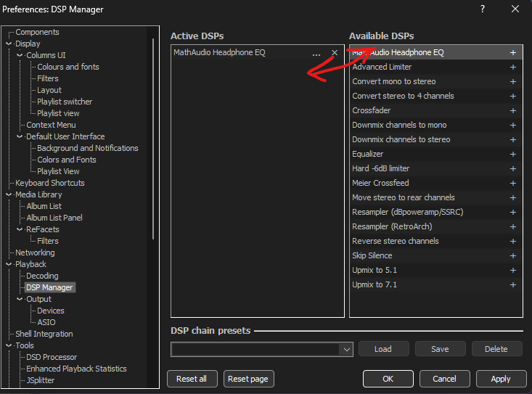
Task: Collapse the Playback tree section
Action: (9, 264)
